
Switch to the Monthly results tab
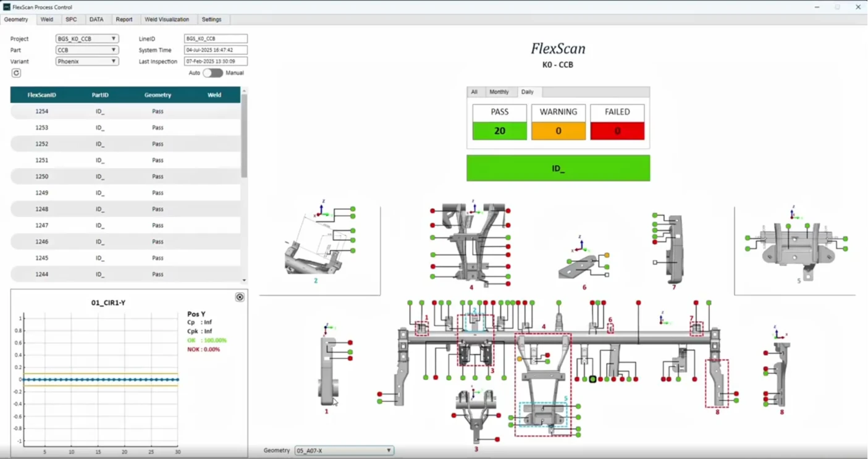point(499,92)
